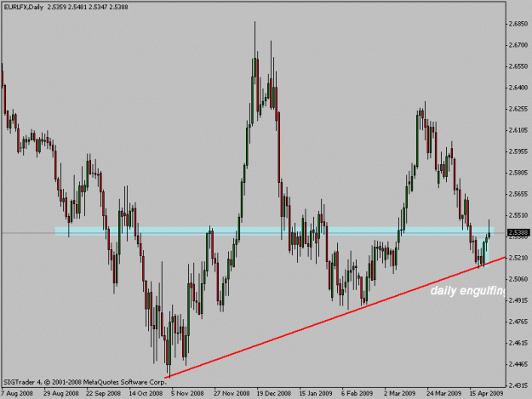Click the 2.5655 price axis label
Image resolution: width=532 pixels, height=399 pixels.
point(518,194)
